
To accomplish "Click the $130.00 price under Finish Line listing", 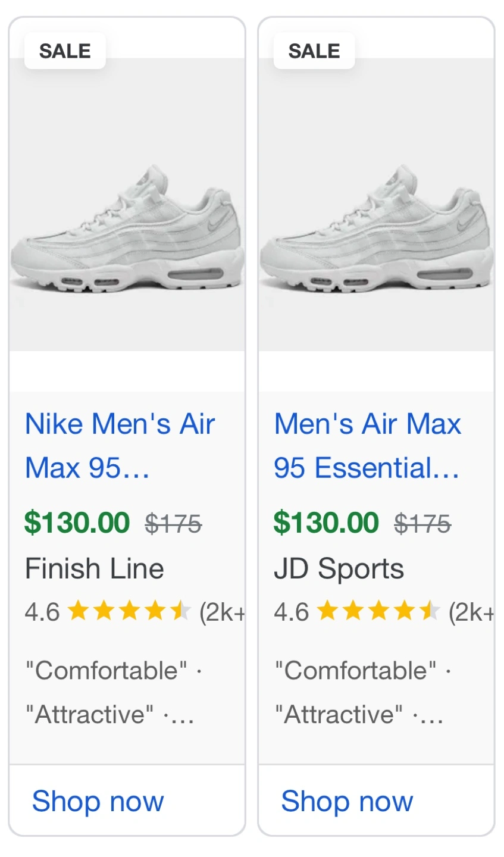I will 77,523.
